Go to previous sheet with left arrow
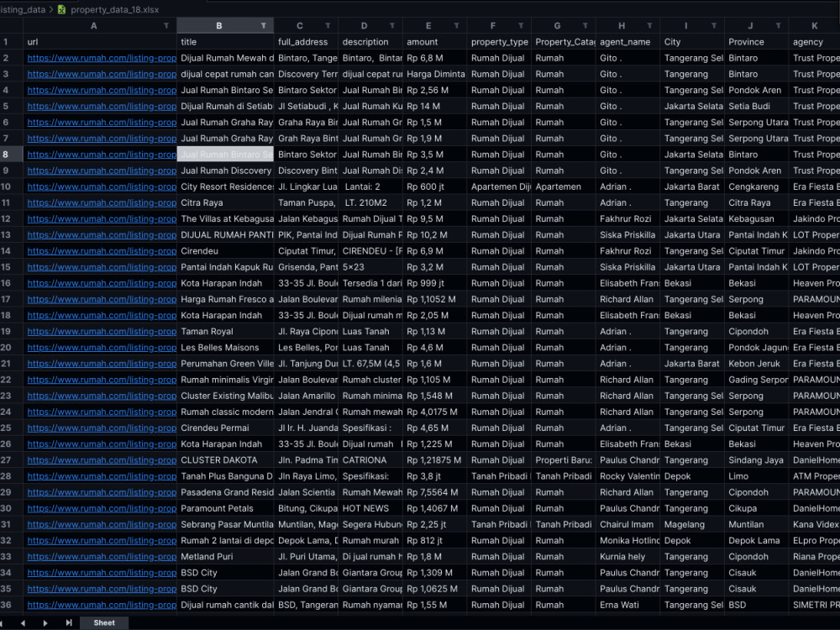The width and height of the screenshot is (840, 630). (x=23, y=622)
